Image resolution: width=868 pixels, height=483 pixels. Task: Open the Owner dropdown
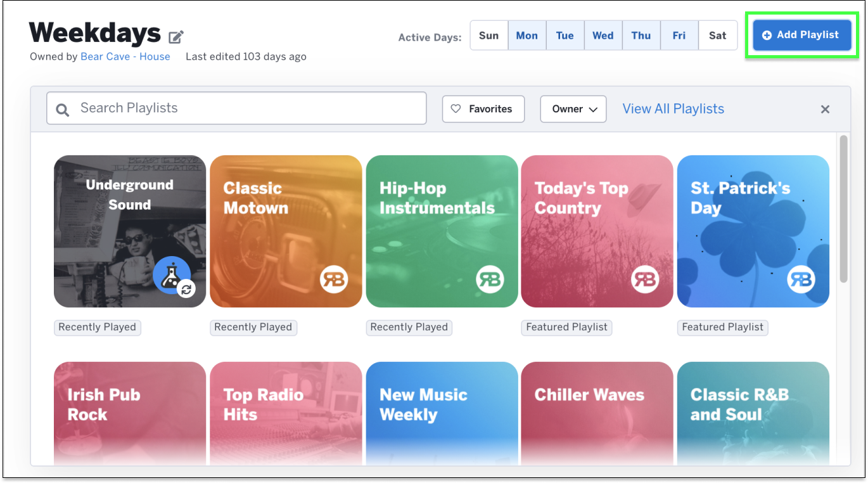click(x=573, y=109)
